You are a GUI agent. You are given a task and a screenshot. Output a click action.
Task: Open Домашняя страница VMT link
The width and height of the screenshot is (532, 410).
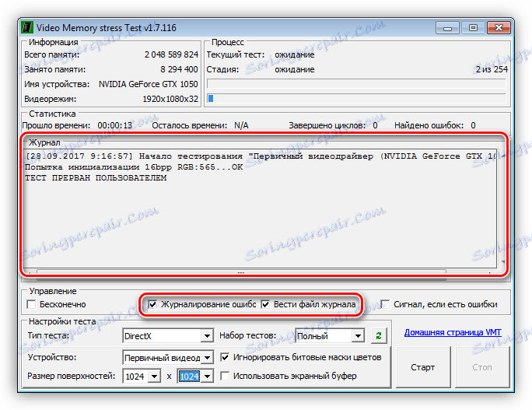pos(453,333)
